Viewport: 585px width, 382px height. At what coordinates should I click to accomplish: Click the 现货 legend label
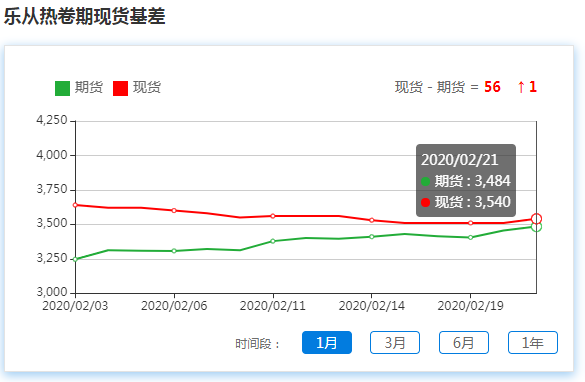click(x=147, y=87)
